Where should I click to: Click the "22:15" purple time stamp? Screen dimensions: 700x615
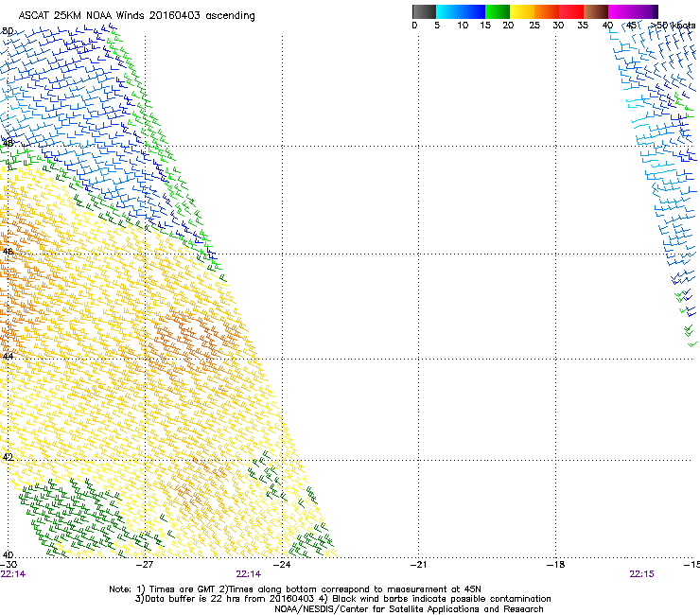click(x=641, y=574)
